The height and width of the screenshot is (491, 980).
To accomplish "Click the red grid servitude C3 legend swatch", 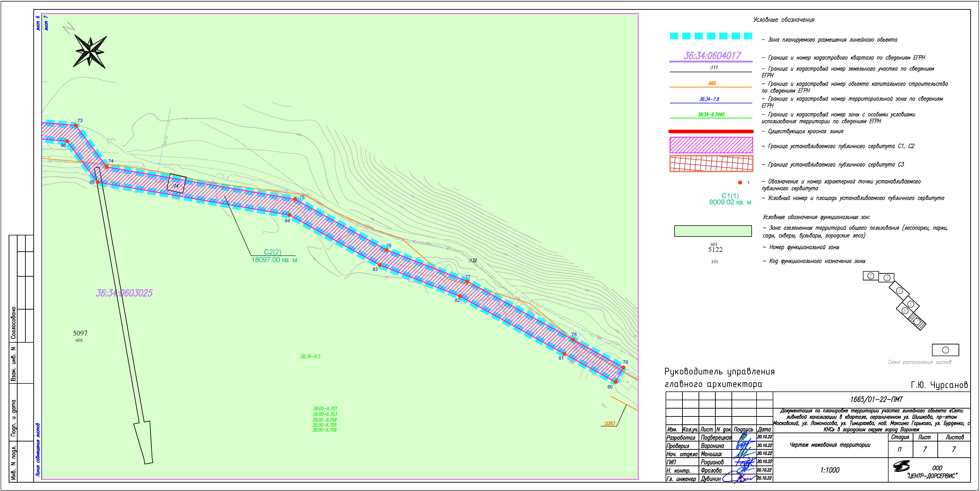I will [711, 164].
